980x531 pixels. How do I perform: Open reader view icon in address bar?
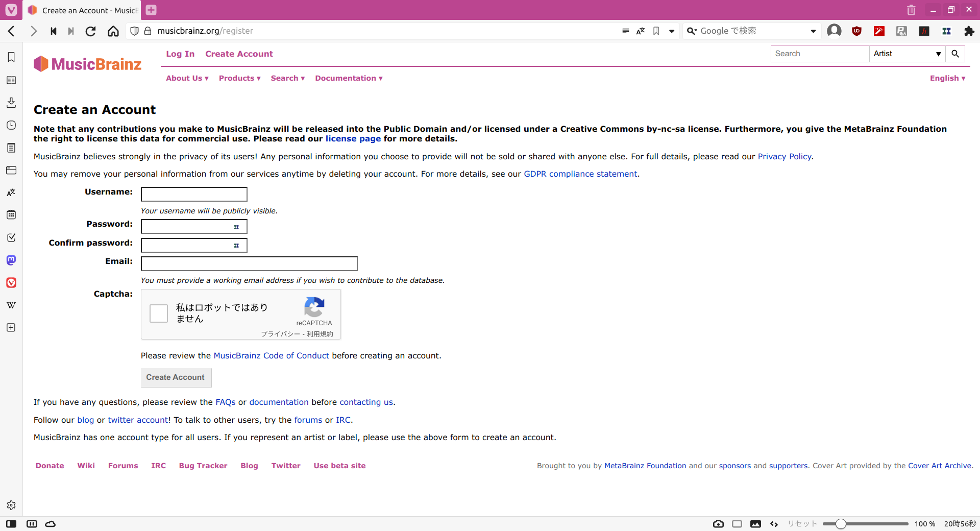tap(625, 31)
